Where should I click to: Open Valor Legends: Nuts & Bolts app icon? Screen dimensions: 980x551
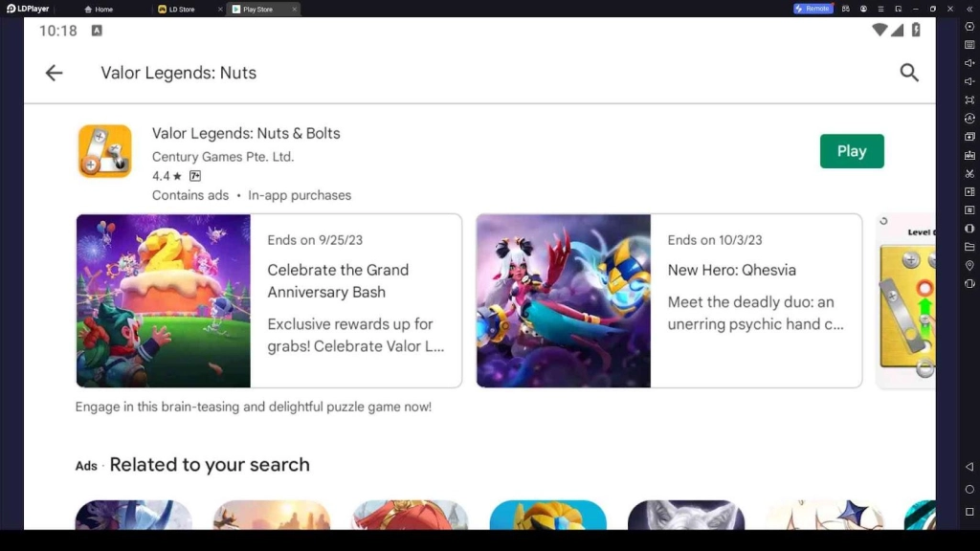105,151
